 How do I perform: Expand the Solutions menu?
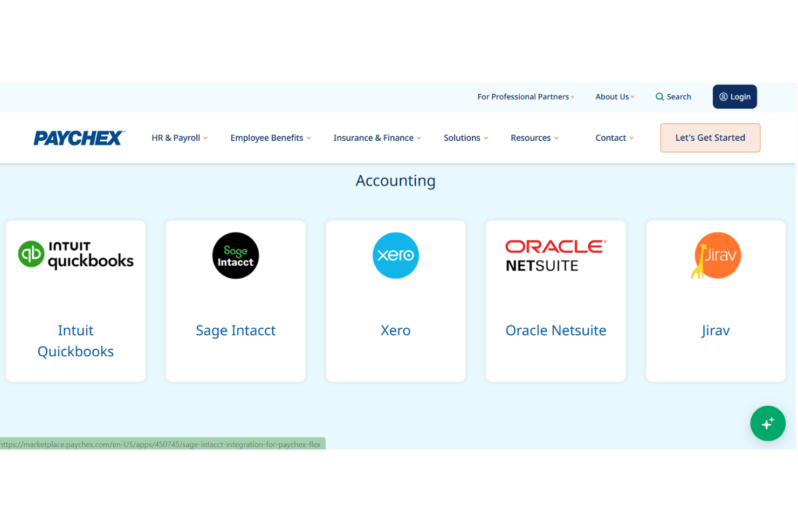(466, 138)
